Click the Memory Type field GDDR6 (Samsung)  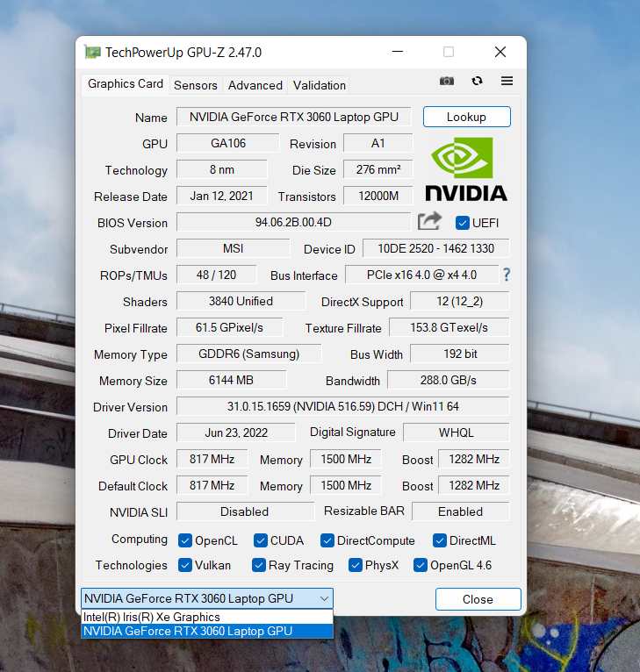click(x=248, y=354)
